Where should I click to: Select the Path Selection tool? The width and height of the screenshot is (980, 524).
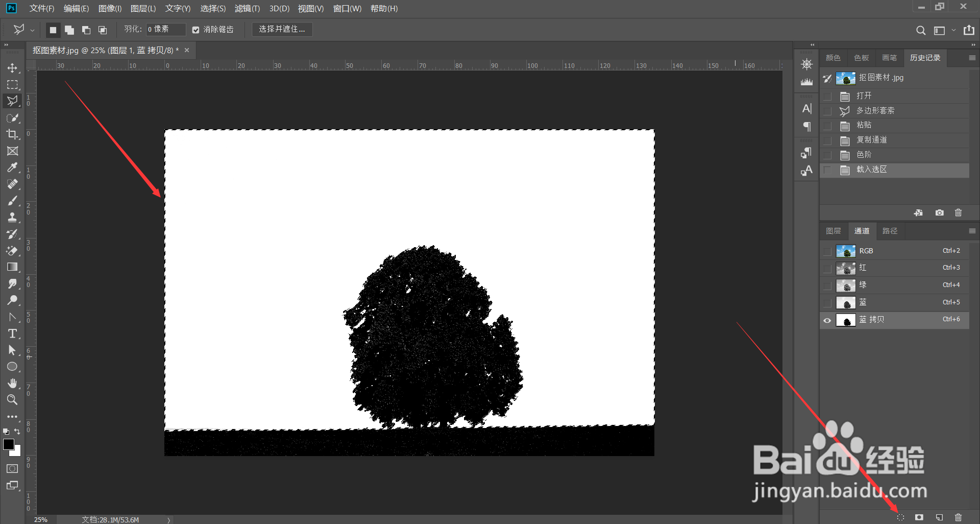(12, 350)
